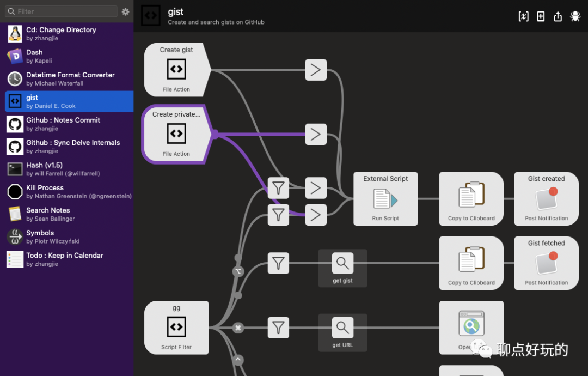Image resolution: width=588 pixels, height=376 pixels.
Task: Select the arrow node right of Create gist
Action: point(316,70)
